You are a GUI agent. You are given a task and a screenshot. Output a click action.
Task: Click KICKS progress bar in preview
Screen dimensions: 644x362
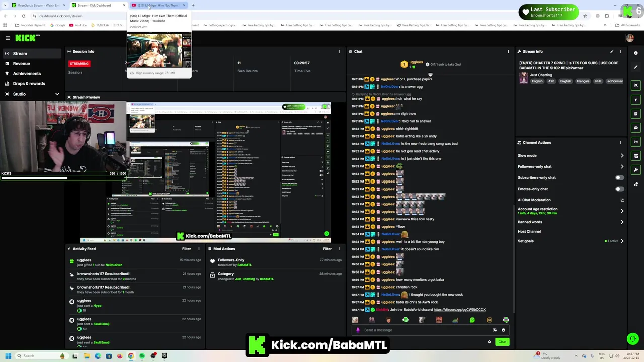click(63, 178)
